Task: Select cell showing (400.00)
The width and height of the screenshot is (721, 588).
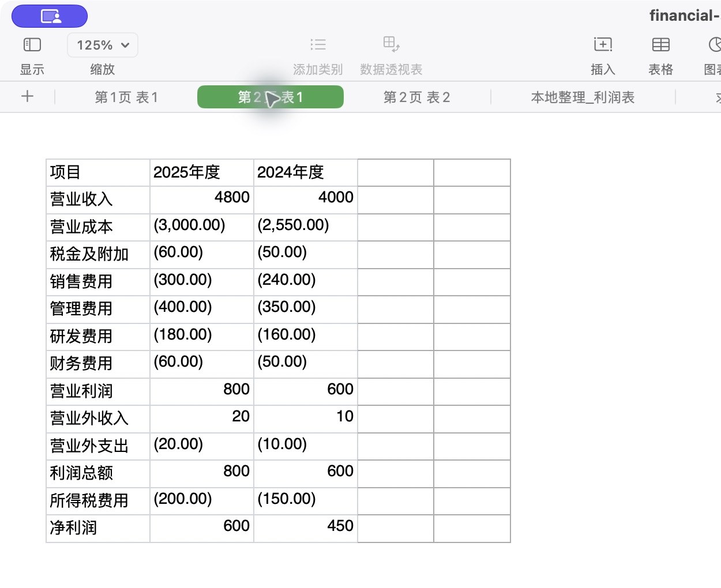Action: click(202, 310)
